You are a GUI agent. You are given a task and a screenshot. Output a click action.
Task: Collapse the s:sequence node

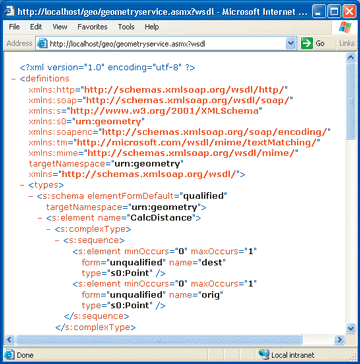pos(57,240)
